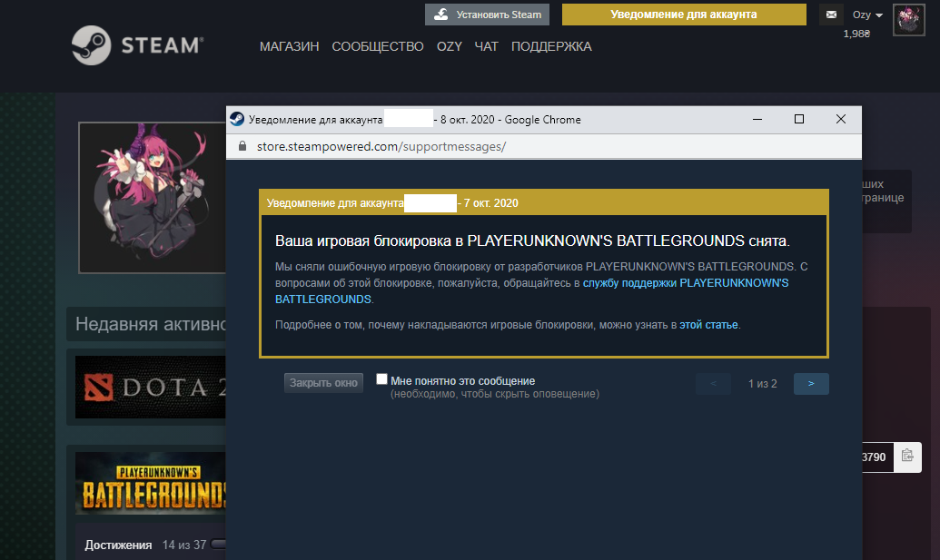
Task: Open the ПОДДЕРЖКА menu
Action: point(551,46)
